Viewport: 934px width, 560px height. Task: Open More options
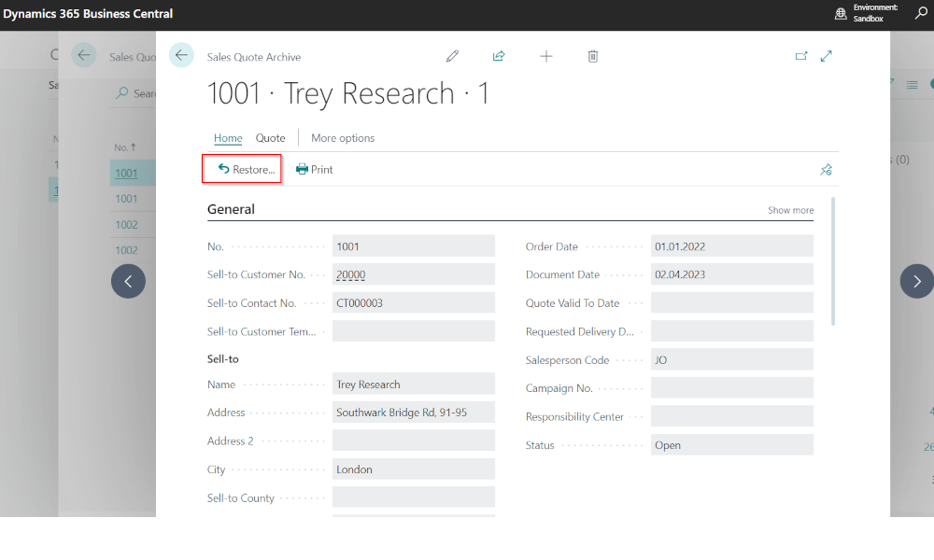343,138
